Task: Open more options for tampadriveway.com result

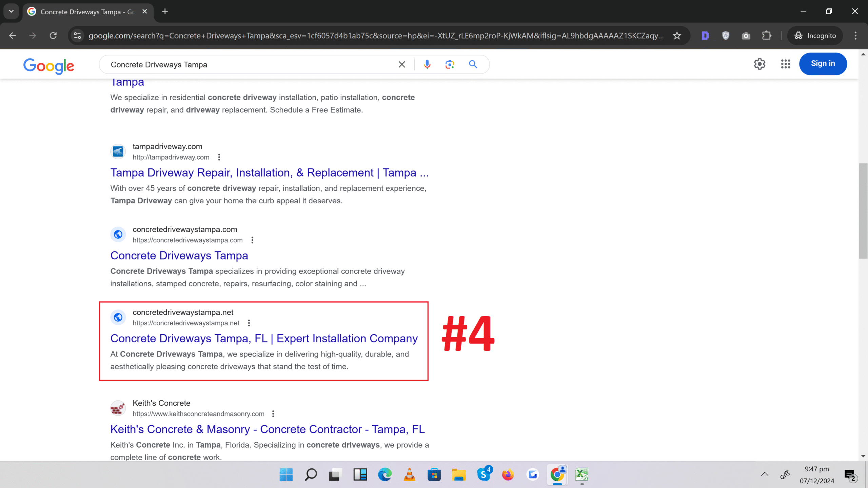Action: [x=219, y=157]
